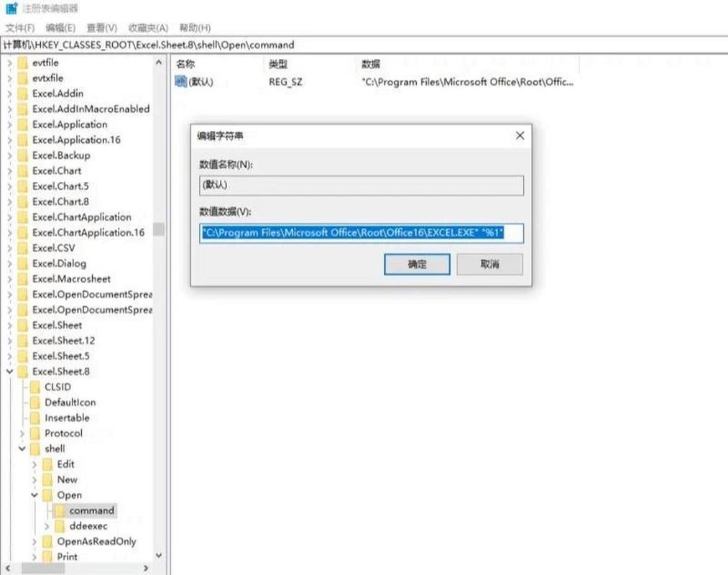Screen dimensions: 728x575
Task: Open the 帮助(H) menu
Action: (195, 28)
